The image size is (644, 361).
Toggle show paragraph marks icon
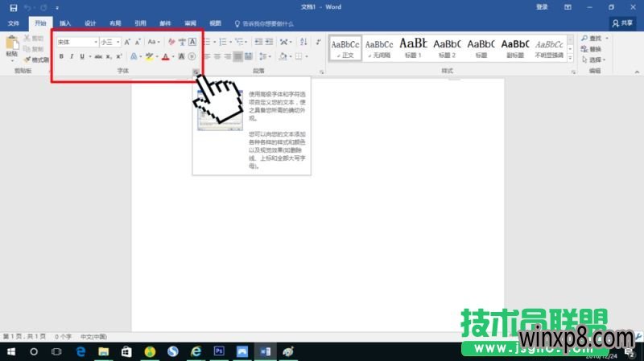point(318,42)
